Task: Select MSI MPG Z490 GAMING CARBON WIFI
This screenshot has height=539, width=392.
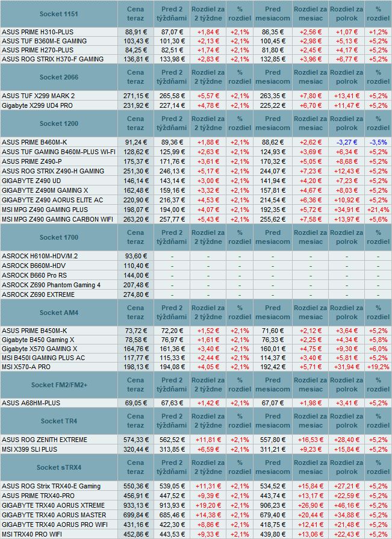Action: coord(57,219)
